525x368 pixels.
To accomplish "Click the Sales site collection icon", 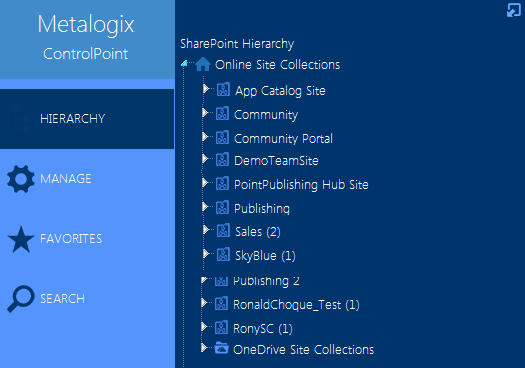I will 223,230.
